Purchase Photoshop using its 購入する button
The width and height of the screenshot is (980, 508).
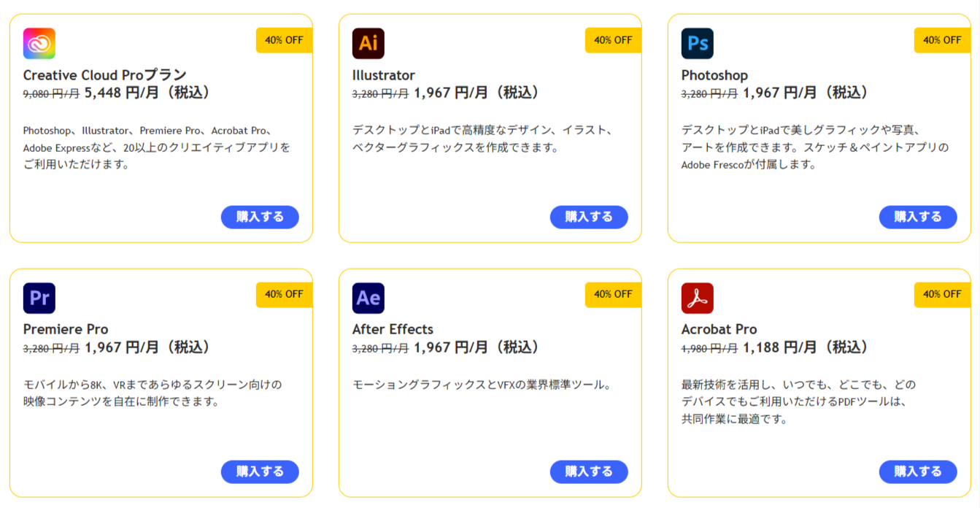pos(918,217)
